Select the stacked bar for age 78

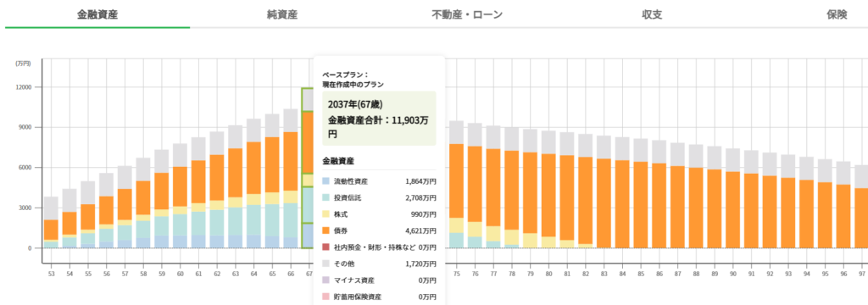(511, 187)
